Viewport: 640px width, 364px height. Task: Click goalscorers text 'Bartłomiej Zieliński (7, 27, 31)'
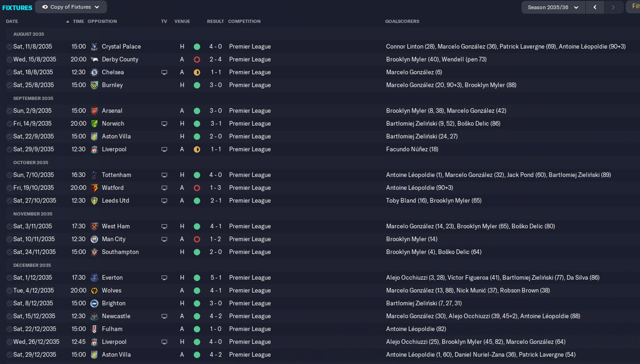click(424, 303)
